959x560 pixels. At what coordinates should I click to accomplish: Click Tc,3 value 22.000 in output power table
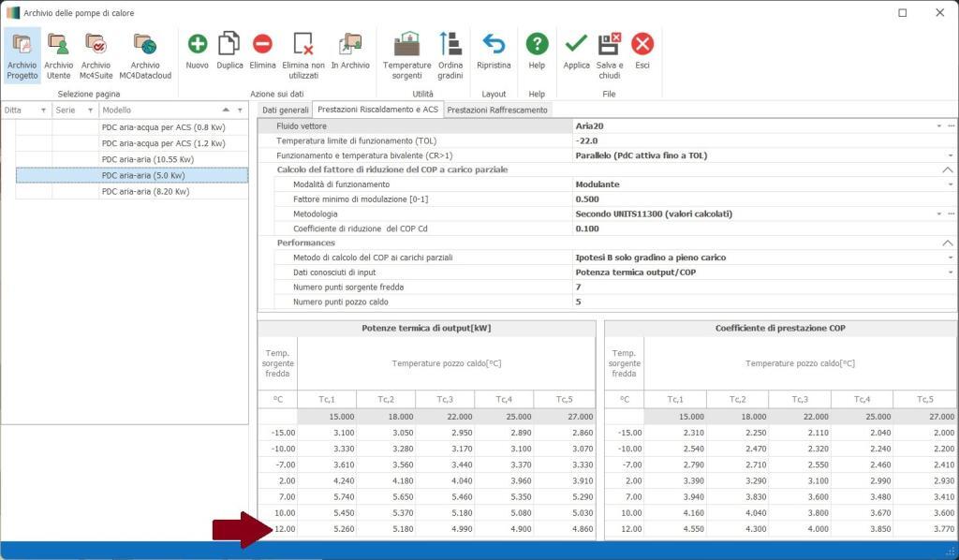pyautogui.click(x=445, y=417)
